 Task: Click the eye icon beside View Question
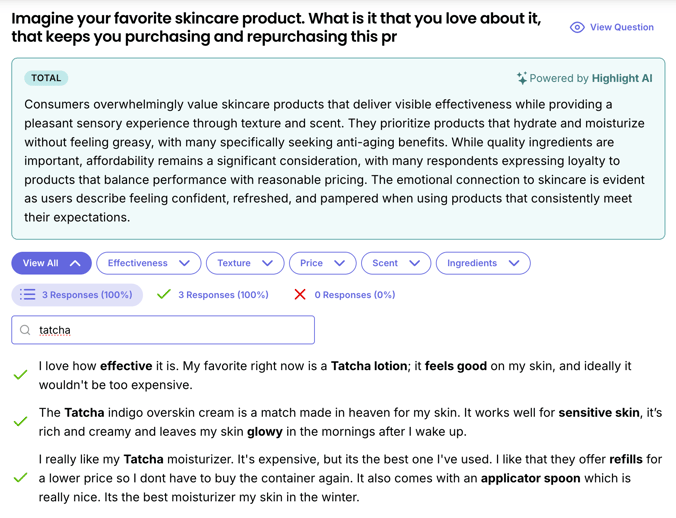(x=577, y=28)
